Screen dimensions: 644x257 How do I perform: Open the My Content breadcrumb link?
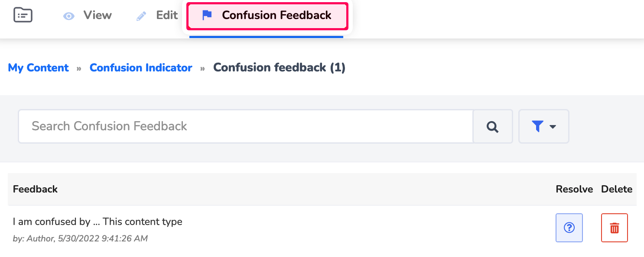[38, 67]
